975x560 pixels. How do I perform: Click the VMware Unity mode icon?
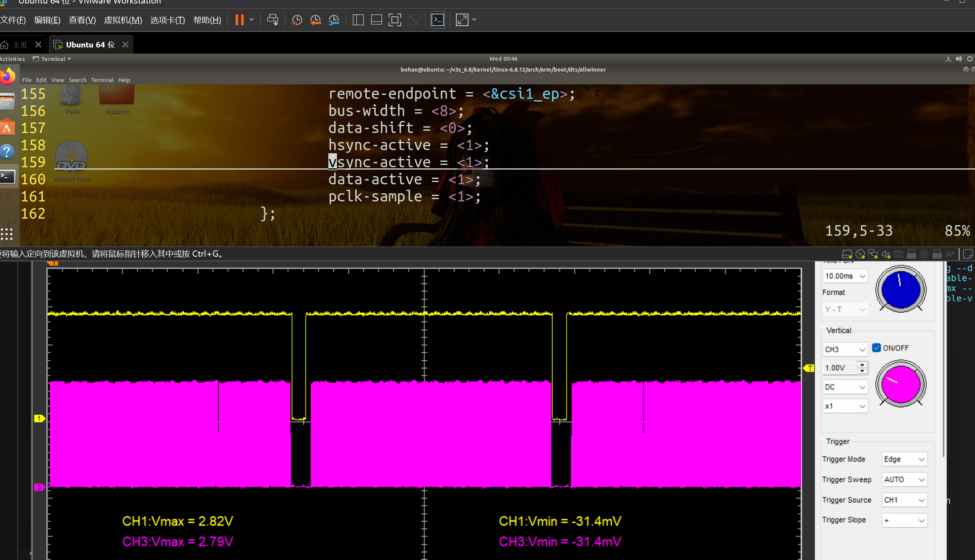pos(413,20)
